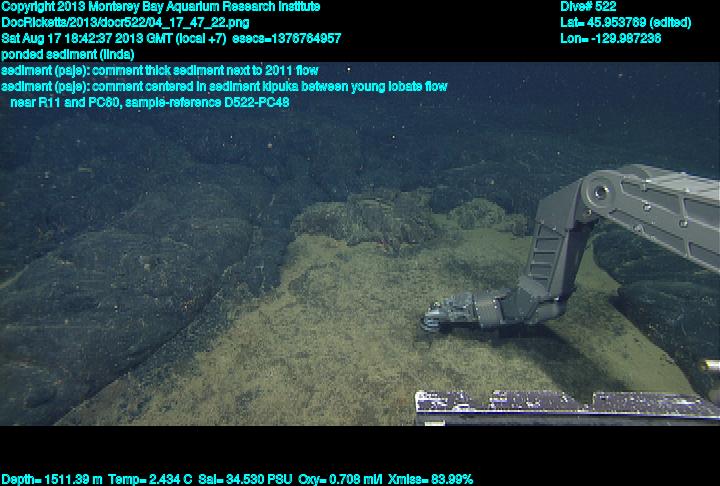720x486 pixels.
Task: Click the Monterey Bay Aquarium copyright text
Action: coord(161,7)
